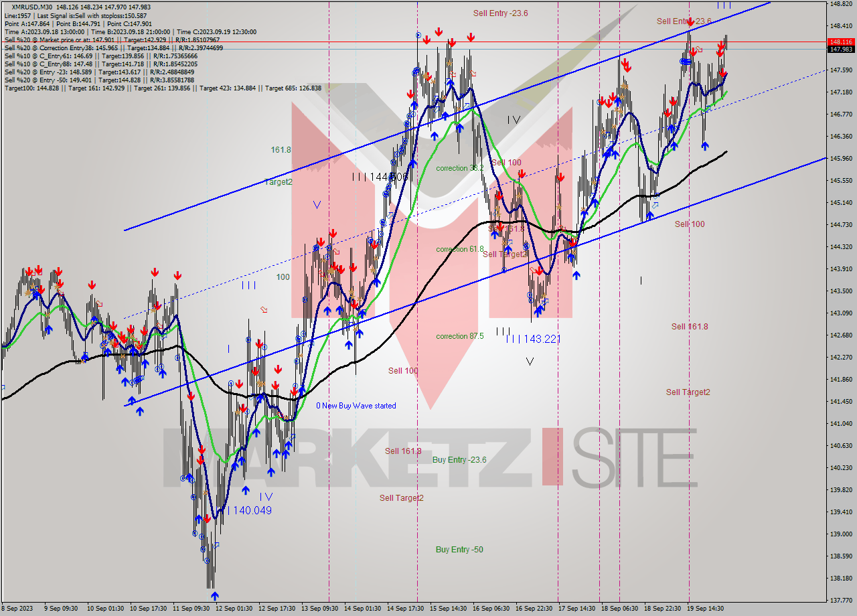Click the '13 Sep 09:30' time axis label
Viewport: 857px width, 616px height.
tap(320, 609)
